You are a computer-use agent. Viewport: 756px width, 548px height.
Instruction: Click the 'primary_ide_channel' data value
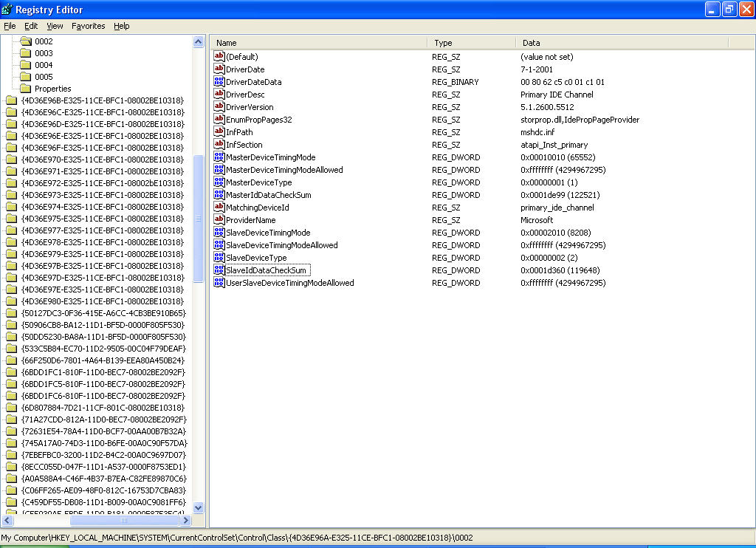pyautogui.click(x=557, y=208)
